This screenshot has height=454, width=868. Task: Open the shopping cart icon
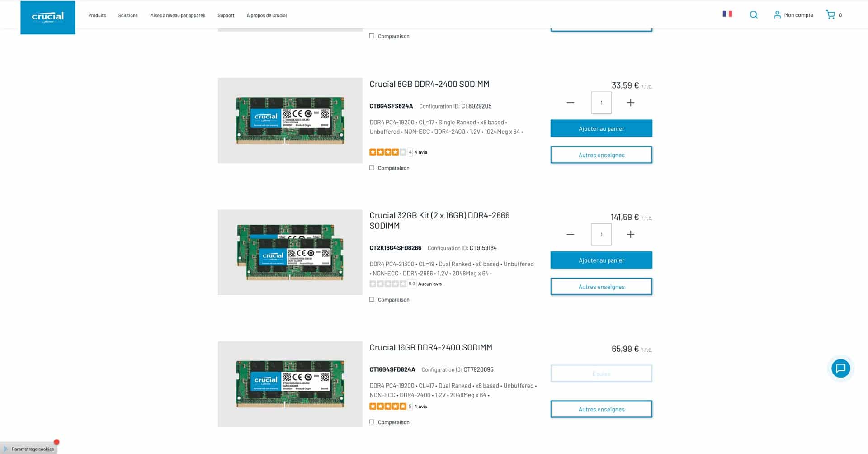830,14
